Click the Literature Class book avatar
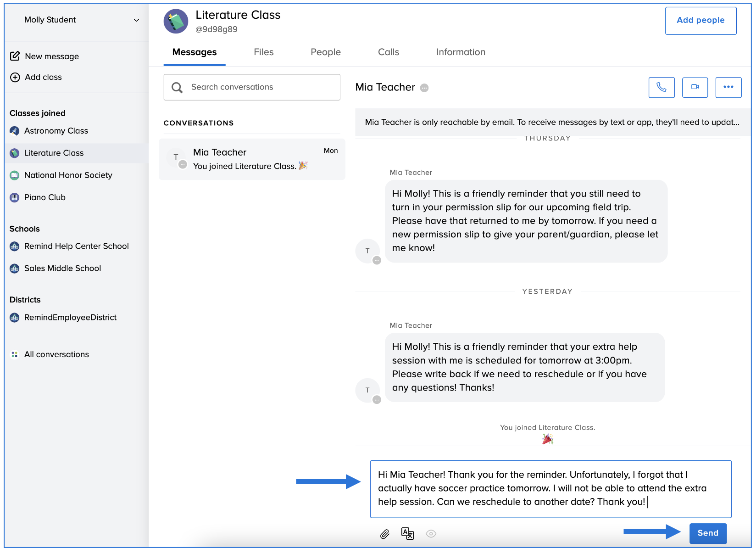 click(176, 21)
